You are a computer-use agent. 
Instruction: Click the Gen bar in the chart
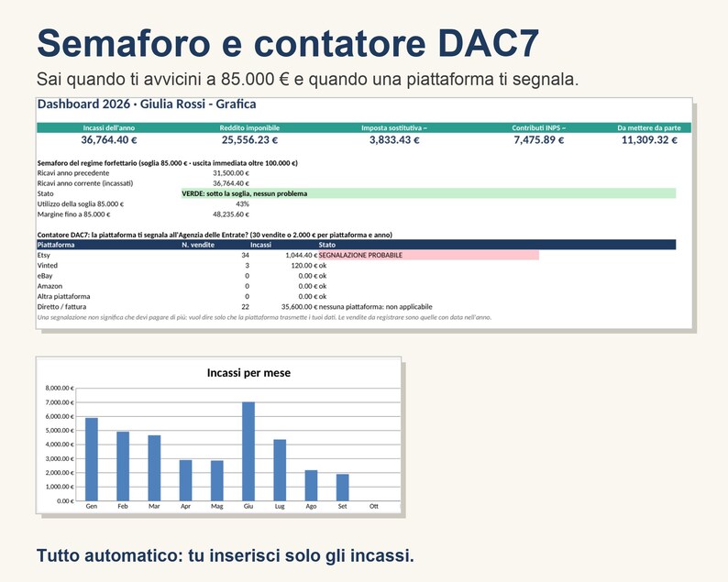coord(92,459)
